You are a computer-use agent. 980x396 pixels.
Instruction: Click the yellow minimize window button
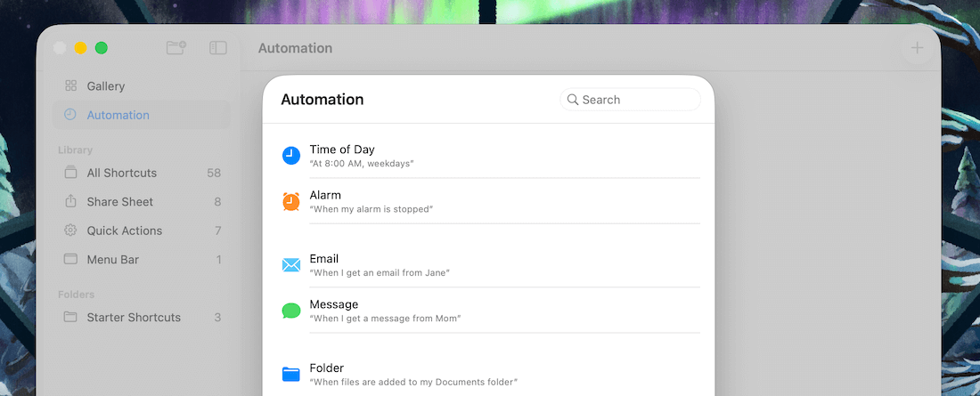[x=80, y=48]
